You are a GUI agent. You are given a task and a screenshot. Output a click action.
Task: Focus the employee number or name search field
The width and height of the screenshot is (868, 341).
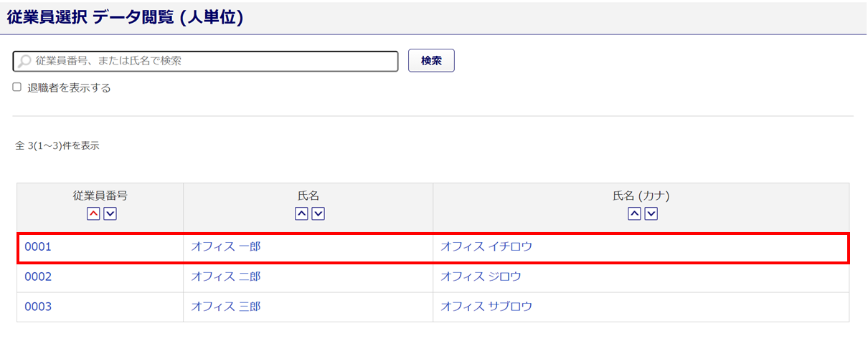(215, 62)
